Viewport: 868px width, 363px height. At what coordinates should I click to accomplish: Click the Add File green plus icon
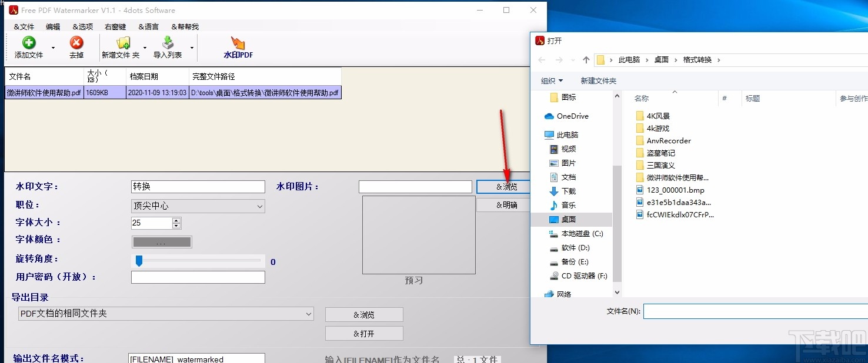click(x=29, y=43)
